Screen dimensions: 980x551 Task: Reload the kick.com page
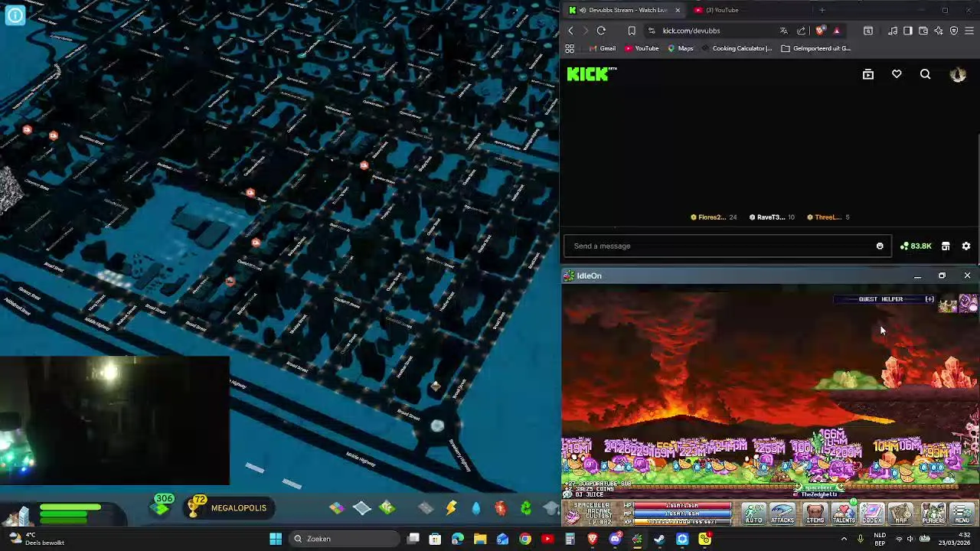coord(601,31)
